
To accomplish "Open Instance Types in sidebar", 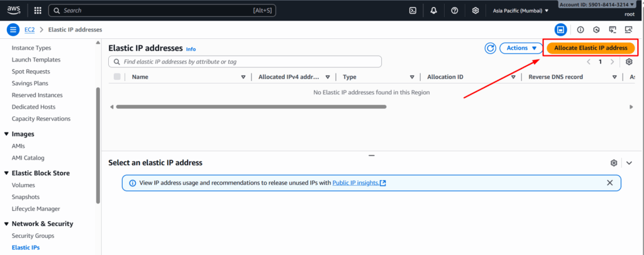I will (x=31, y=48).
